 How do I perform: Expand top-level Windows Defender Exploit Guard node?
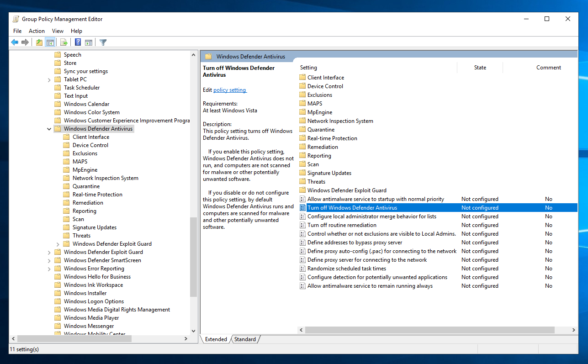[x=49, y=252]
